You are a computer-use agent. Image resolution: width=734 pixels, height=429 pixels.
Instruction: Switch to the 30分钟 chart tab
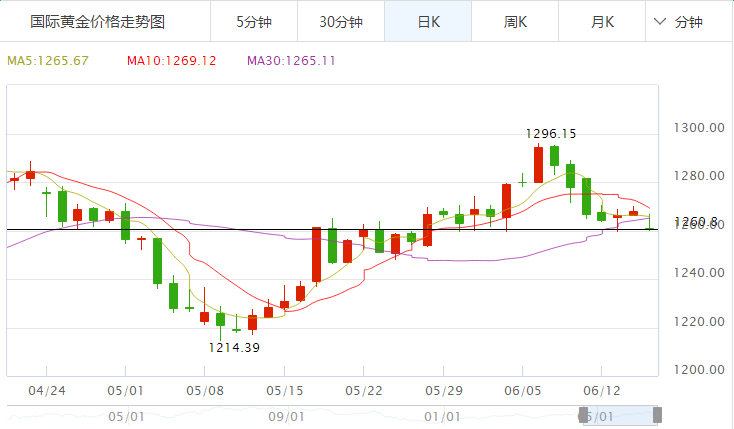(x=341, y=21)
